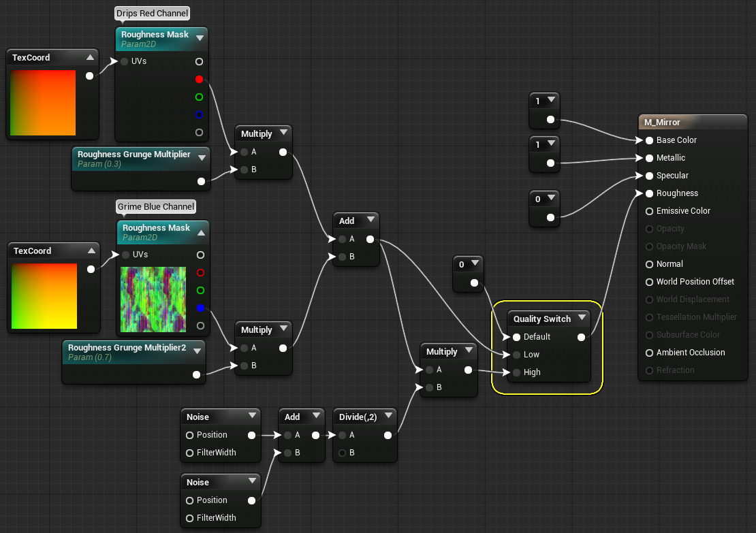756x533 pixels.
Task: Click the Emissive Color pin on M_Mirror
Action: (x=649, y=211)
